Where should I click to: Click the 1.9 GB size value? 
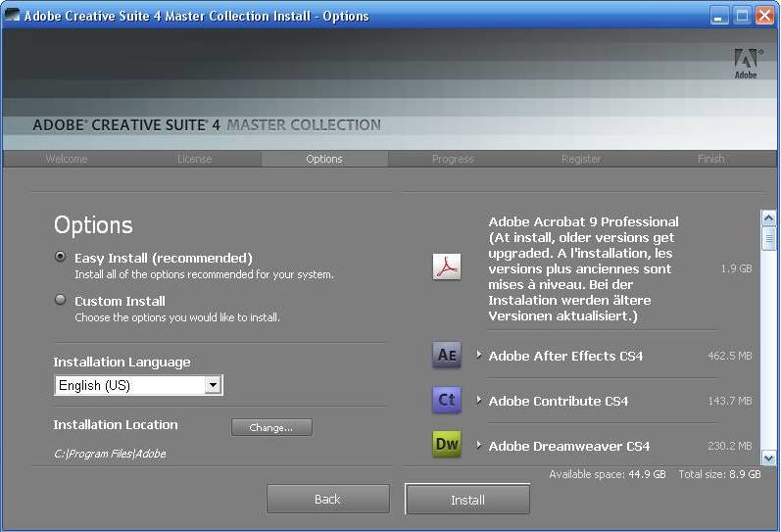[736, 268]
